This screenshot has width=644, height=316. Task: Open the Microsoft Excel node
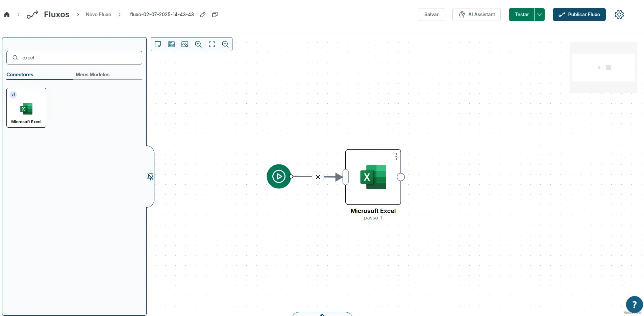[373, 177]
